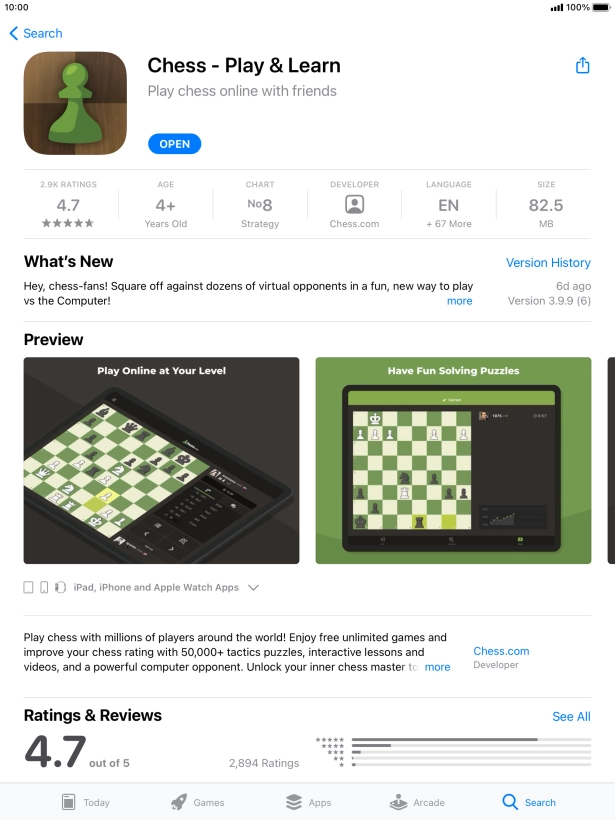Select the Arcade joystick icon
Image resolution: width=615 pixels, height=820 pixels.
pyautogui.click(x=398, y=802)
